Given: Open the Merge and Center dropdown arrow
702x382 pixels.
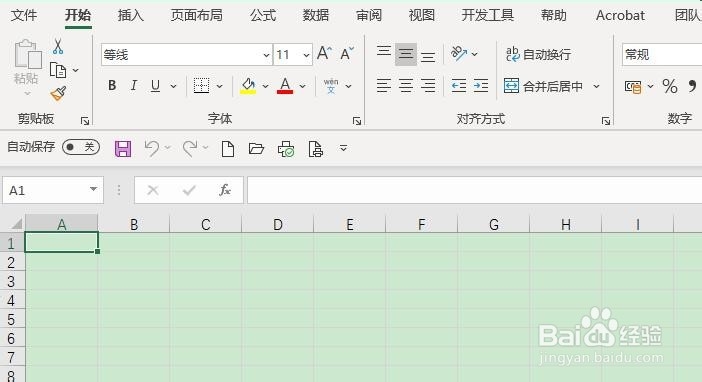Looking at the screenshot, I should click(596, 86).
